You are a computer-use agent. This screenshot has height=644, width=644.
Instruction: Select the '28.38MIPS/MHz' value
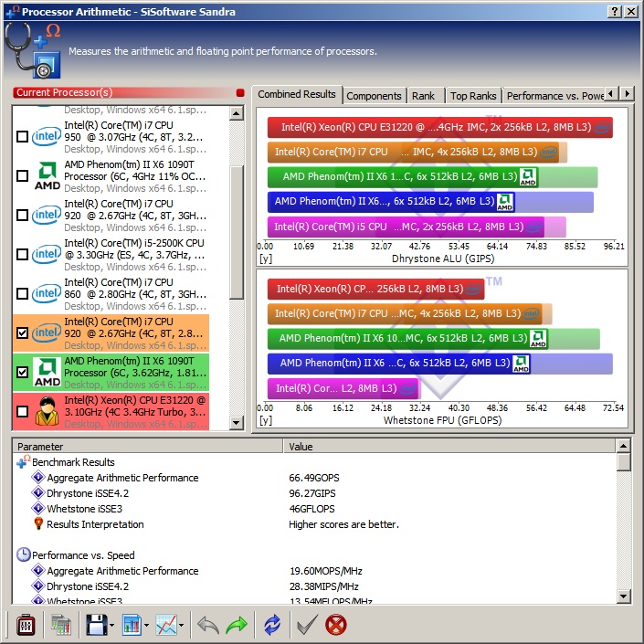(x=324, y=586)
